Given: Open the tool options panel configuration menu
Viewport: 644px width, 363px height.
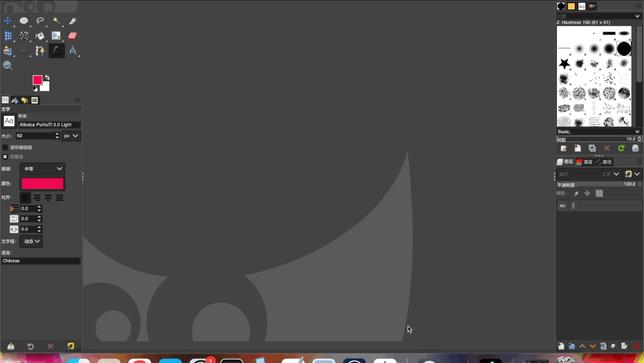Looking at the screenshot, I should point(77,100).
